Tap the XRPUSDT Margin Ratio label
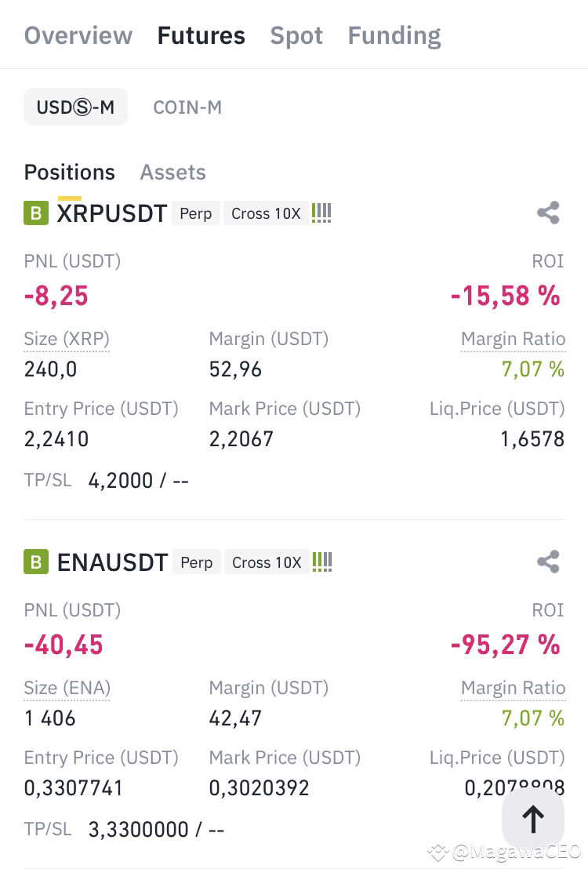This screenshot has height=869, width=588. (514, 339)
